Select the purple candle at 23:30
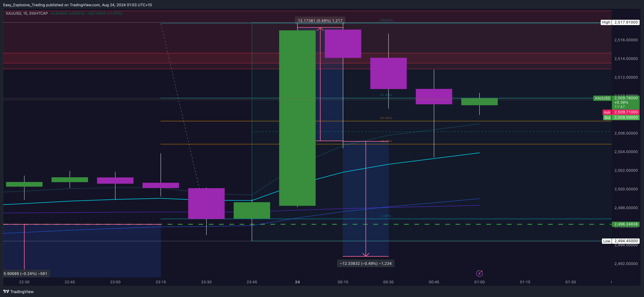644x297 pixels. [x=206, y=204]
